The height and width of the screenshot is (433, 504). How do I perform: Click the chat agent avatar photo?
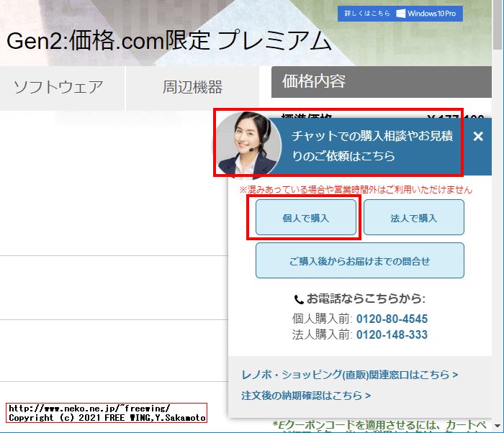pyautogui.click(x=249, y=144)
